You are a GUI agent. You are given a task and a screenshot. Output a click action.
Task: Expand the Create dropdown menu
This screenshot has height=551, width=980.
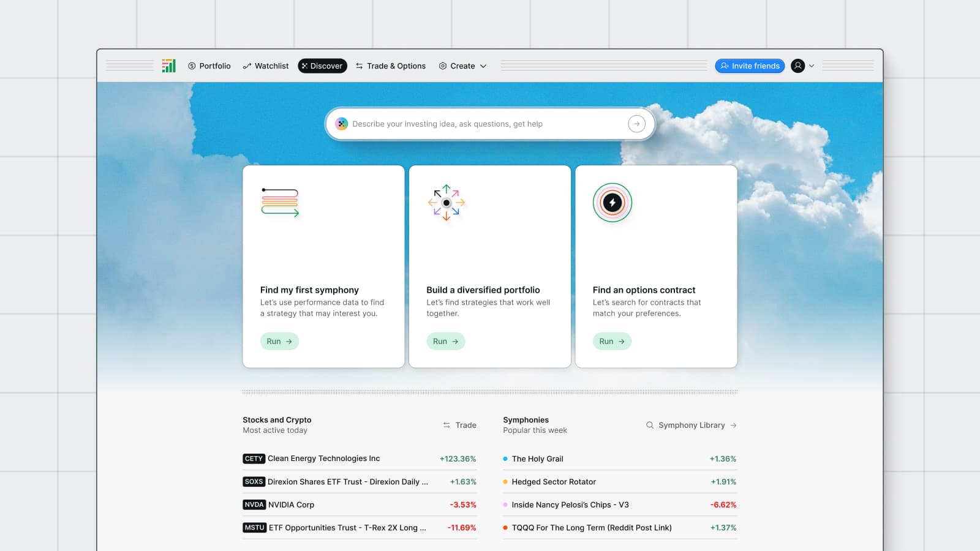coord(463,66)
